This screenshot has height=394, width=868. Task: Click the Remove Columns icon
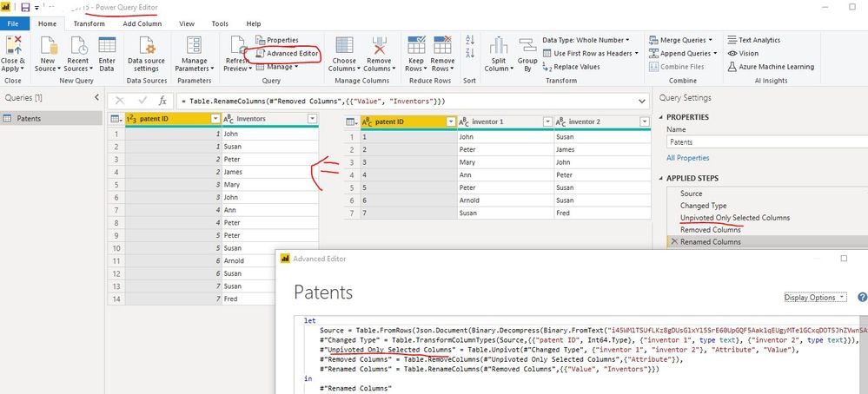[379, 45]
